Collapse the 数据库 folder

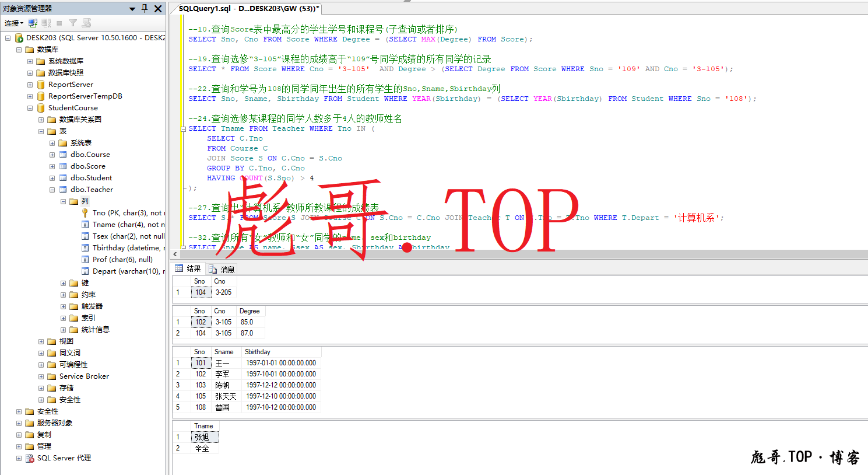pyautogui.click(x=19, y=50)
